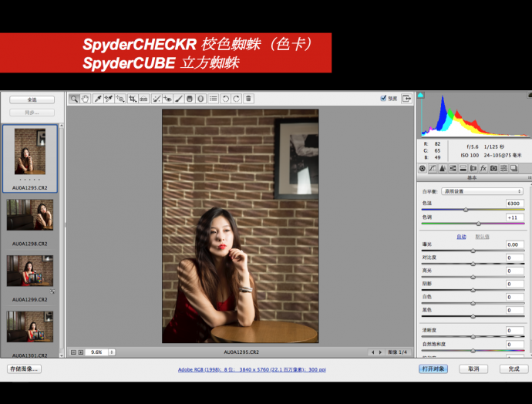Select the Hand tool
This screenshot has height=404, width=532.
point(85,99)
